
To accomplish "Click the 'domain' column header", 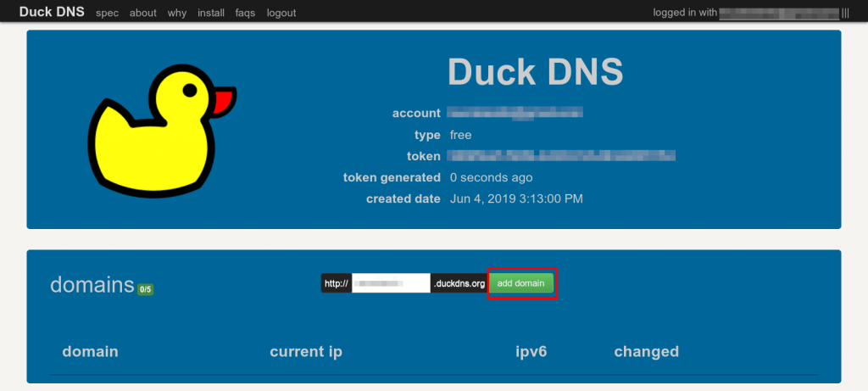I will 90,351.
